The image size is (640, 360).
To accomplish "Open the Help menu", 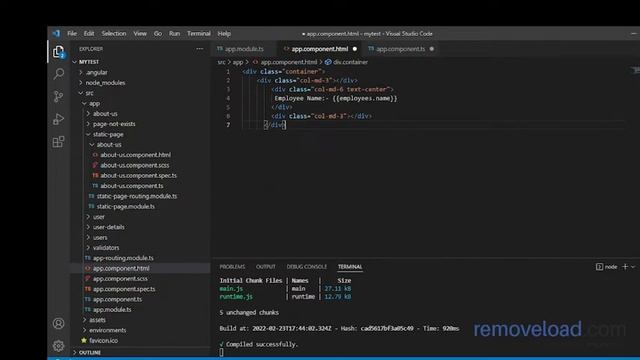I will [224, 33].
